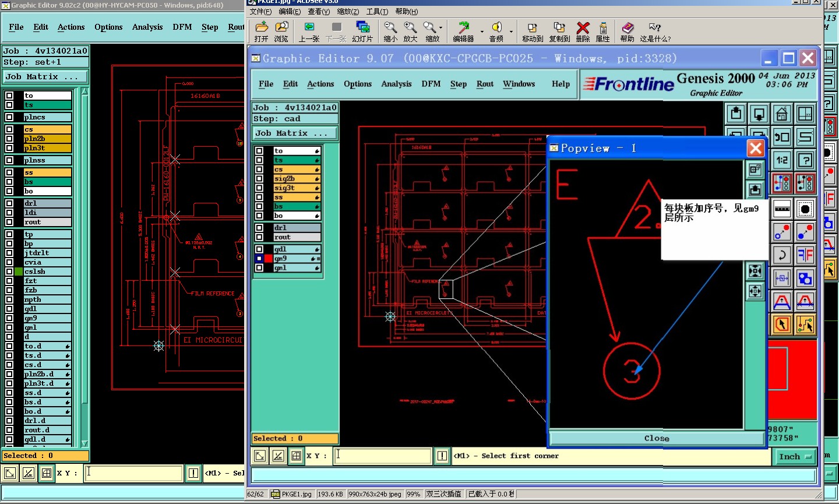
Task: Click the Popview Close button
Action: (x=657, y=438)
